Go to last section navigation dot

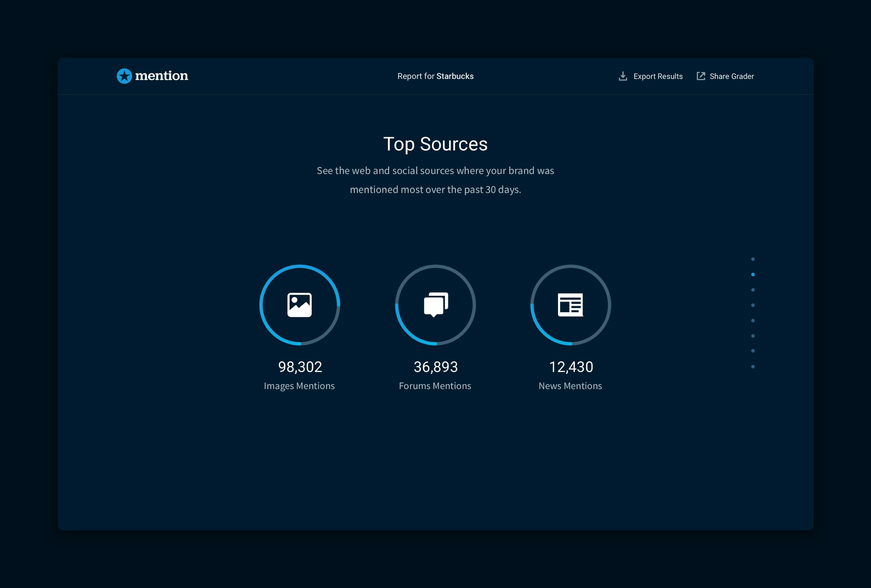tap(753, 366)
